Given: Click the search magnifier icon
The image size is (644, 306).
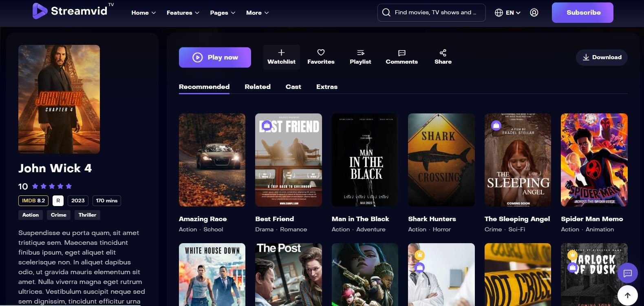Looking at the screenshot, I should pos(386,12).
